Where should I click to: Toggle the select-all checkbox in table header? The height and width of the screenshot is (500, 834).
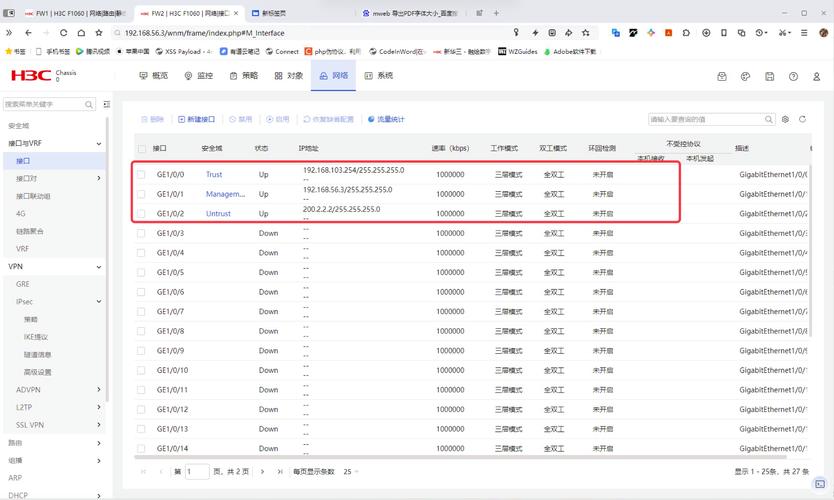(x=141, y=149)
